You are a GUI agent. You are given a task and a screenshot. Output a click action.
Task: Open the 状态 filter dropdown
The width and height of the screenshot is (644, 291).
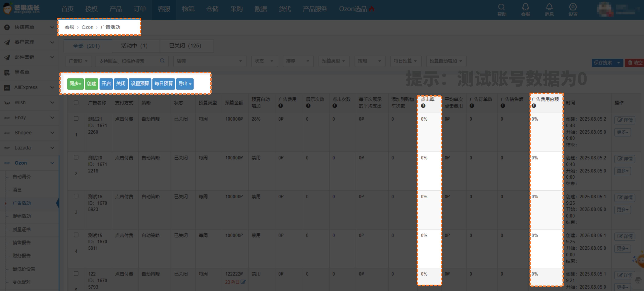point(264,61)
